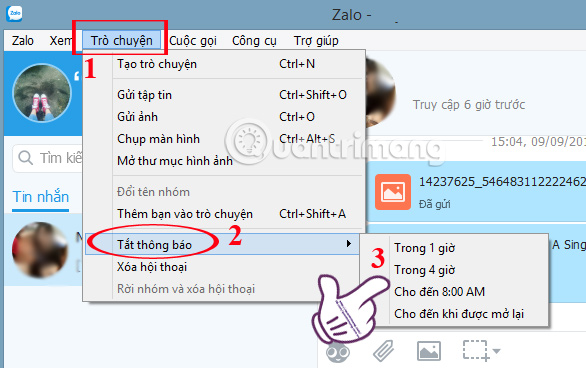
Task: Select Cho đến khi được mở lại
Action: [x=454, y=313]
